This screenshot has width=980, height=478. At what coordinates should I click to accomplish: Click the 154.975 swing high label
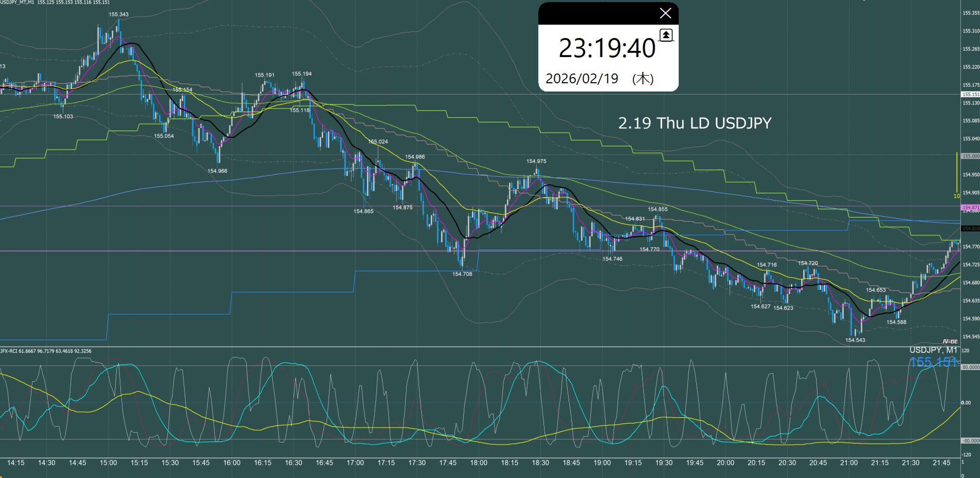point(536,161)
